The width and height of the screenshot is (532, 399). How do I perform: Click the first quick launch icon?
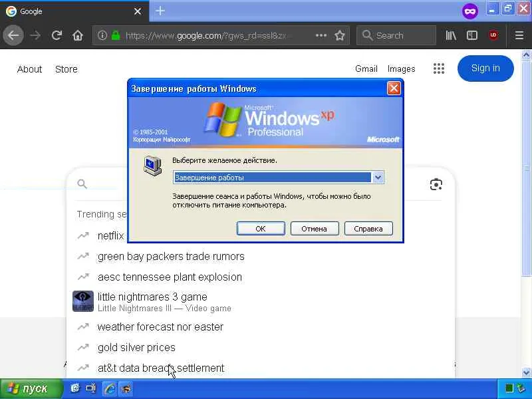75,388
